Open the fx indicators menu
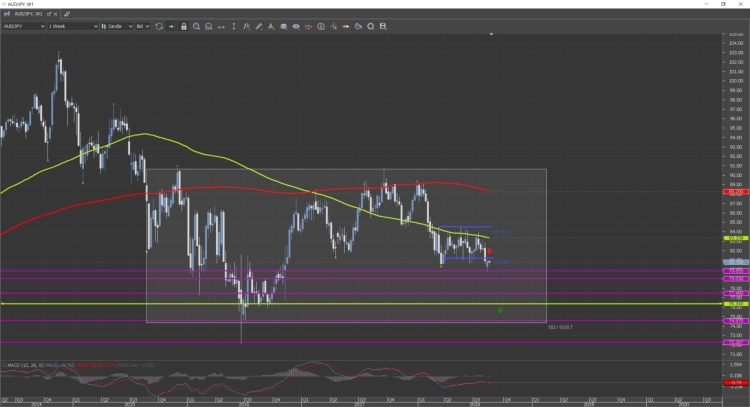The width and height of the screenshot is (750, 407). pyautogui.click(x=246, y=26)
